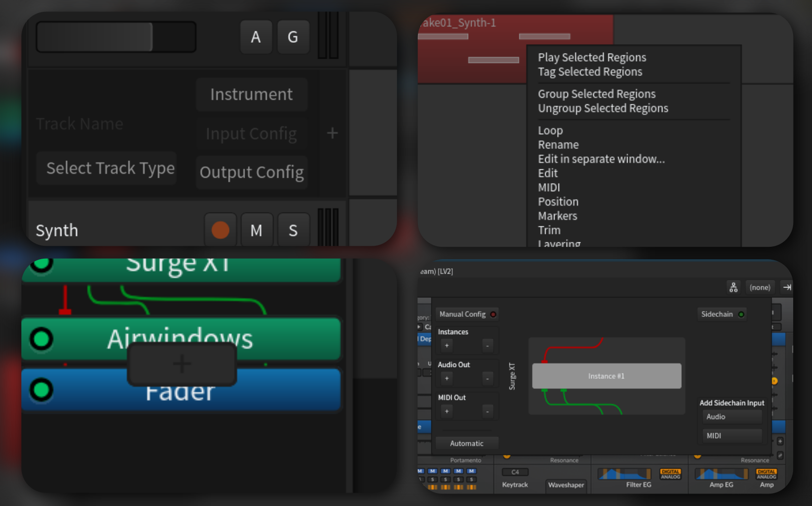Enable the Manual Config toggle
This screenshot has height=506, width=812.
467,314
